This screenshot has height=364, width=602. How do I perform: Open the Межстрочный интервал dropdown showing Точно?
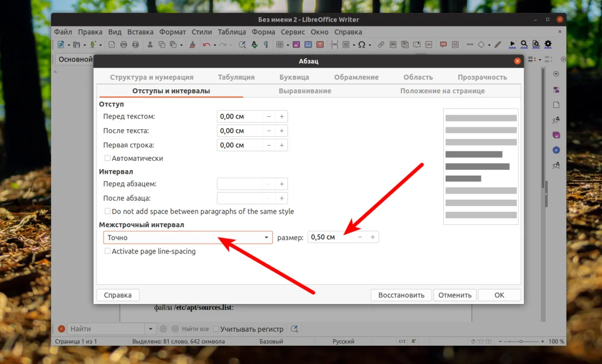pos(267,237)
